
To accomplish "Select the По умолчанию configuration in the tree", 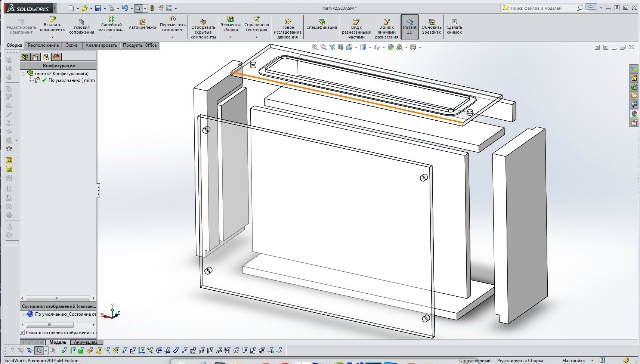I will pyautogui.click(x=71, y=81).
